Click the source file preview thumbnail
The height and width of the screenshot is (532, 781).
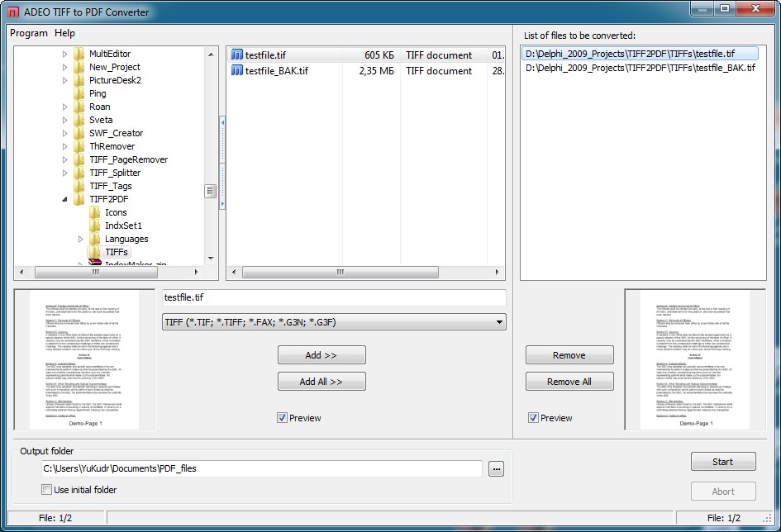pyautogui.click(x=84, y=359)
